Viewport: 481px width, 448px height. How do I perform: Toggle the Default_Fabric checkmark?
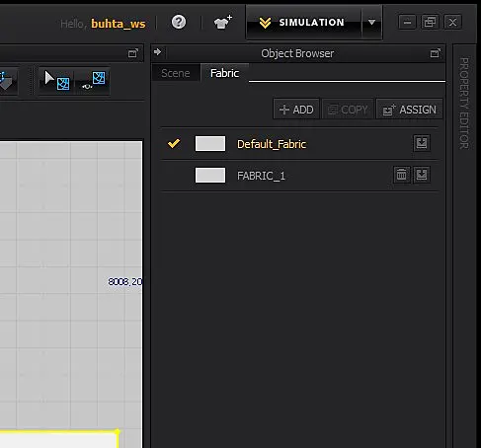click(174, 143)
